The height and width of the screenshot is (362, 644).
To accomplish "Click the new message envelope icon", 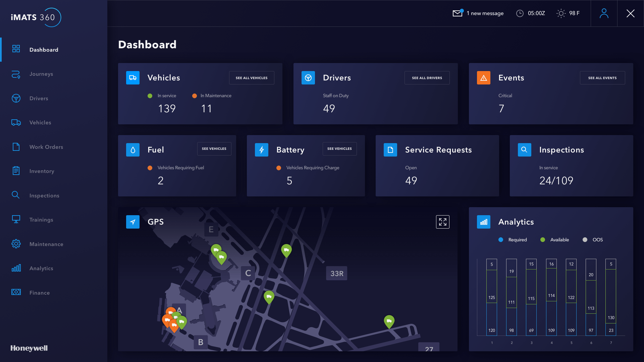I will [457, 13].
